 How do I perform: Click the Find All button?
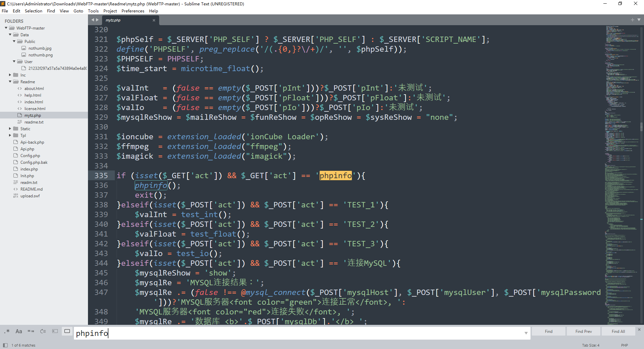click(618, 331)
